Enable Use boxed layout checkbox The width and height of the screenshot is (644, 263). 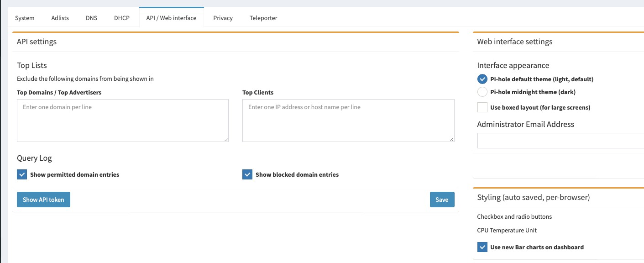coord(482,107)
